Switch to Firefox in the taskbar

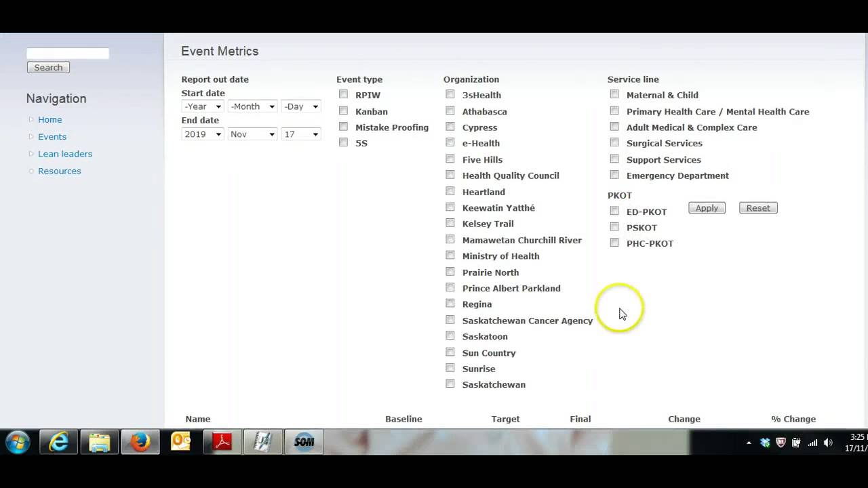coord(140,443)
